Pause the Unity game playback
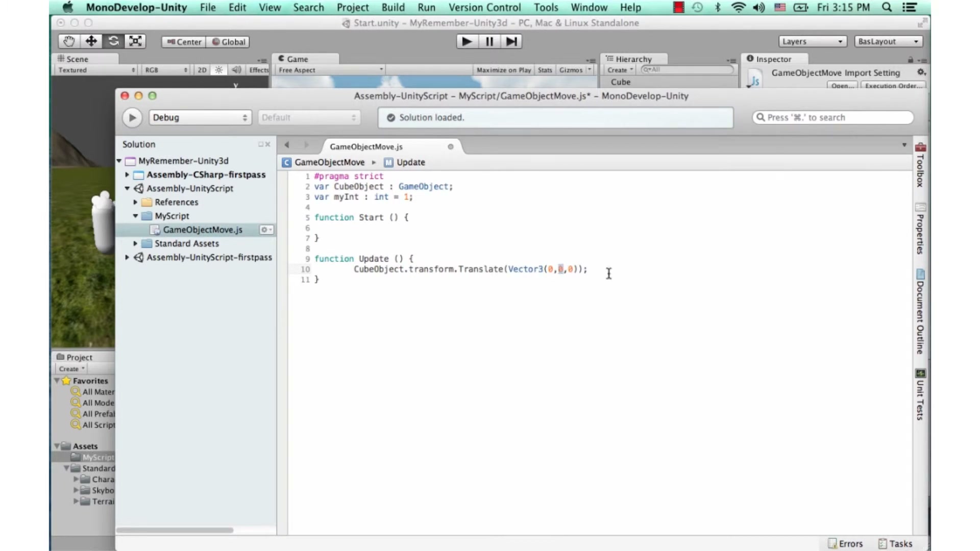The height and width of the screenshot is (551, 980). (x=489, y=41)
